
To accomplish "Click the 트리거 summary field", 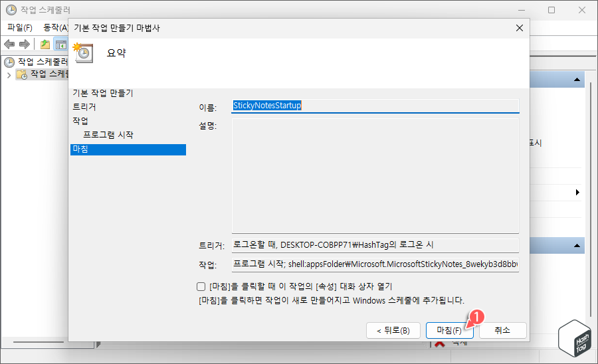I will point(375,245).
